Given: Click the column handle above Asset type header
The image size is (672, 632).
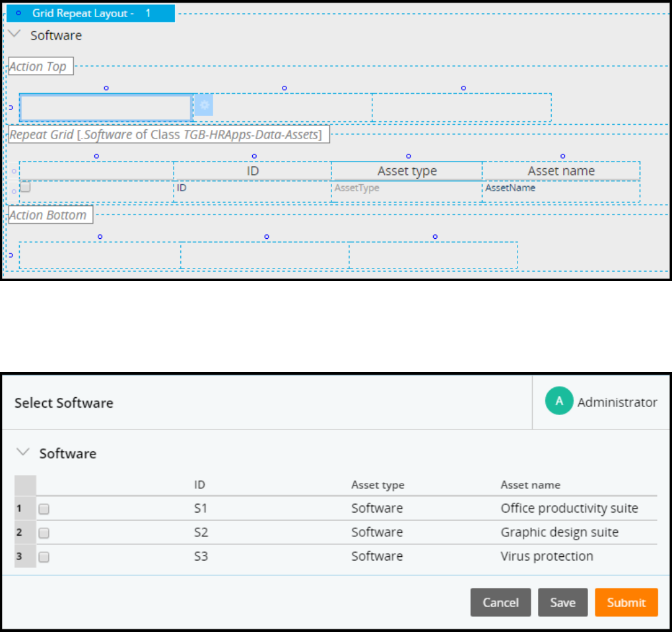Looking at the screenshot, I should point(408,156).
